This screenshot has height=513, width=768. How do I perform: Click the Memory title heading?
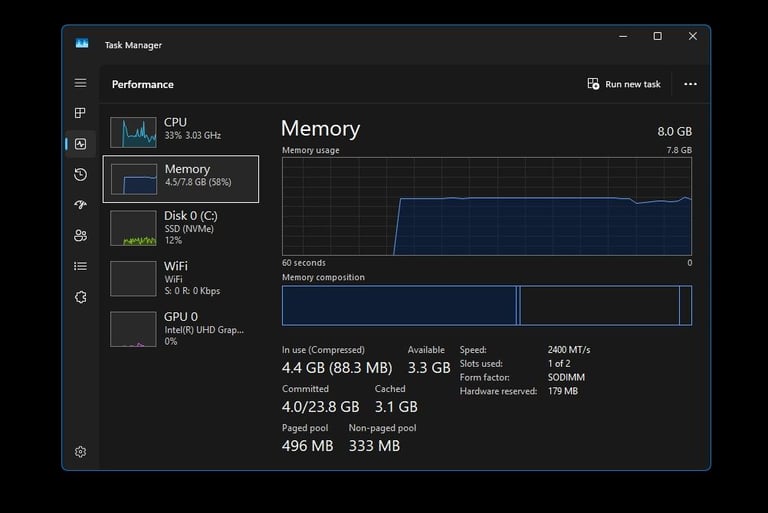[x=320, y=128]
